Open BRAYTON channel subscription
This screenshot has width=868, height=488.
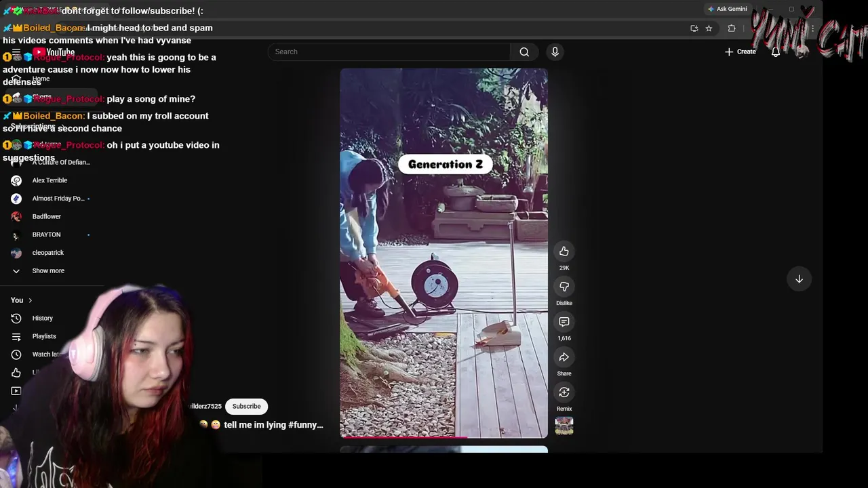(x=46, y=235)
